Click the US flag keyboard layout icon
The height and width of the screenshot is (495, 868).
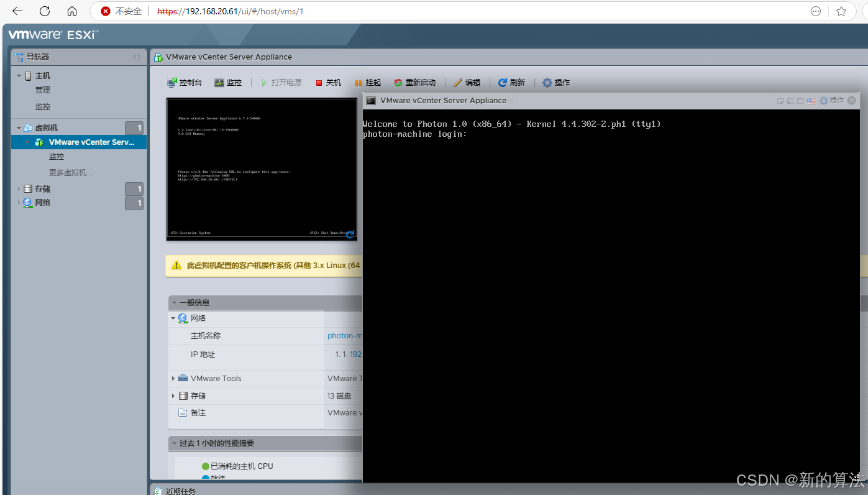tap(811, 101)
